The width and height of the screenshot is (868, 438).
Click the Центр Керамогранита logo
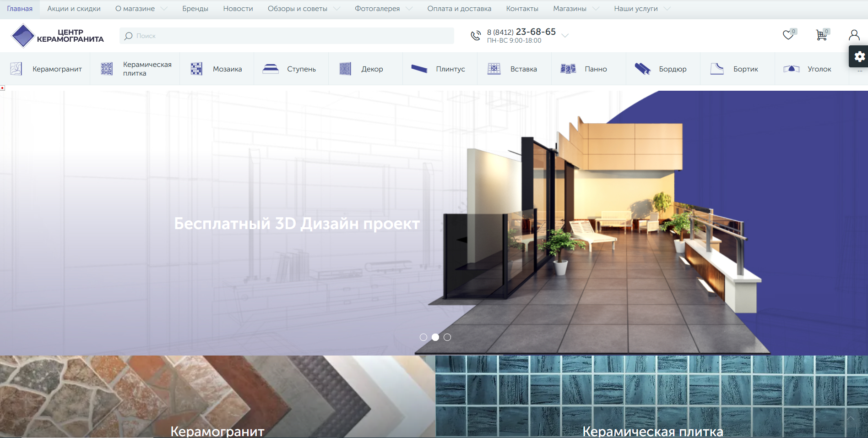[x=58, y=36]
